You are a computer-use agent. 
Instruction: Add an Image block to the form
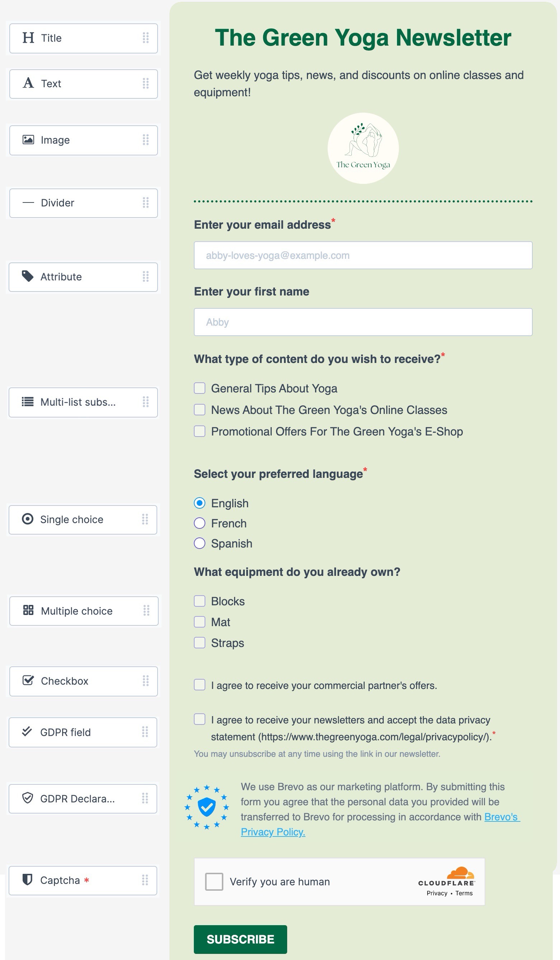83,140
